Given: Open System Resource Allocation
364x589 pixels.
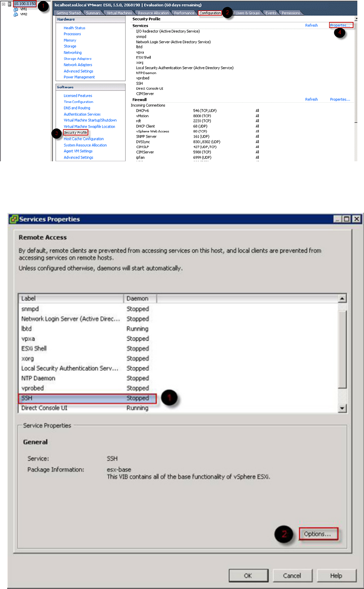Looking at the screenshot, I should click(x=86, y=145).
